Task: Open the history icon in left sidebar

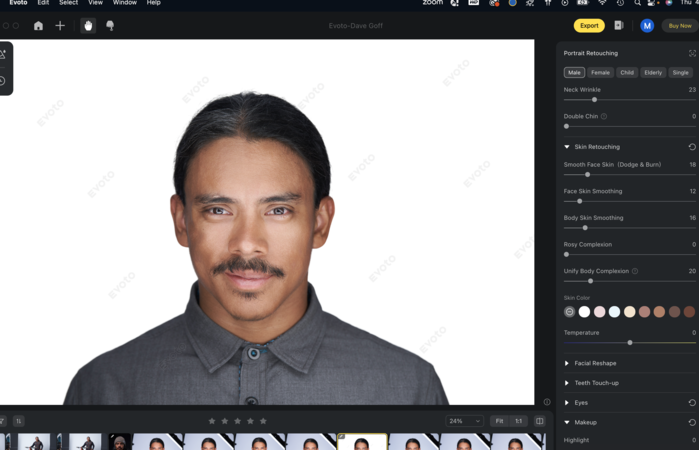Action: coord(3,81)
